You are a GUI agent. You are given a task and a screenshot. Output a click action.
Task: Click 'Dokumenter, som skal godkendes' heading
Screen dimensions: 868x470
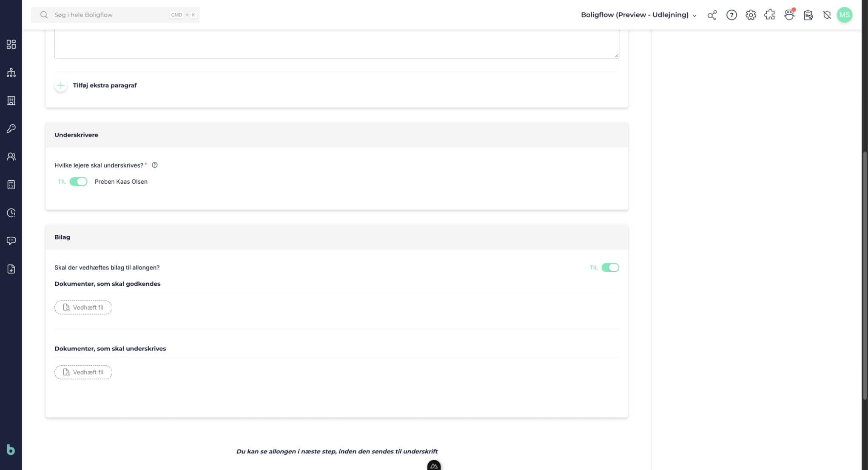coord(108,284)
